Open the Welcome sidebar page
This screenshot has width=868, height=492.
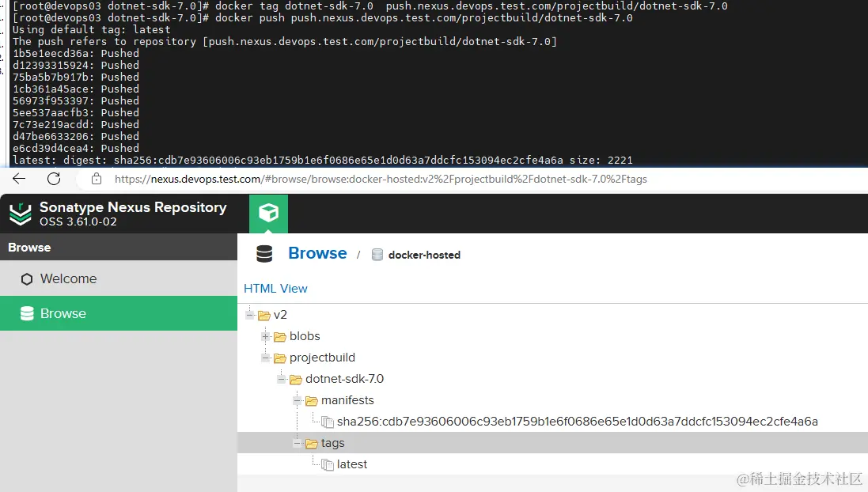(66, 278)
